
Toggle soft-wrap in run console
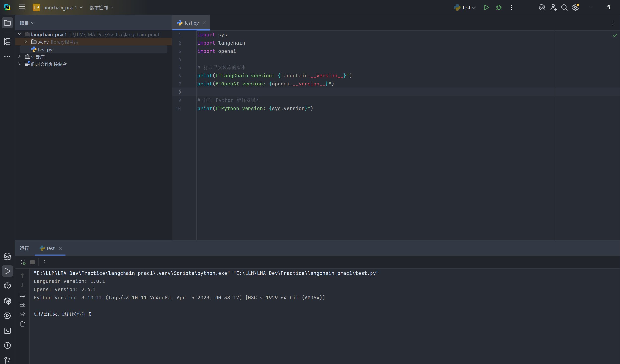(22, 295)
